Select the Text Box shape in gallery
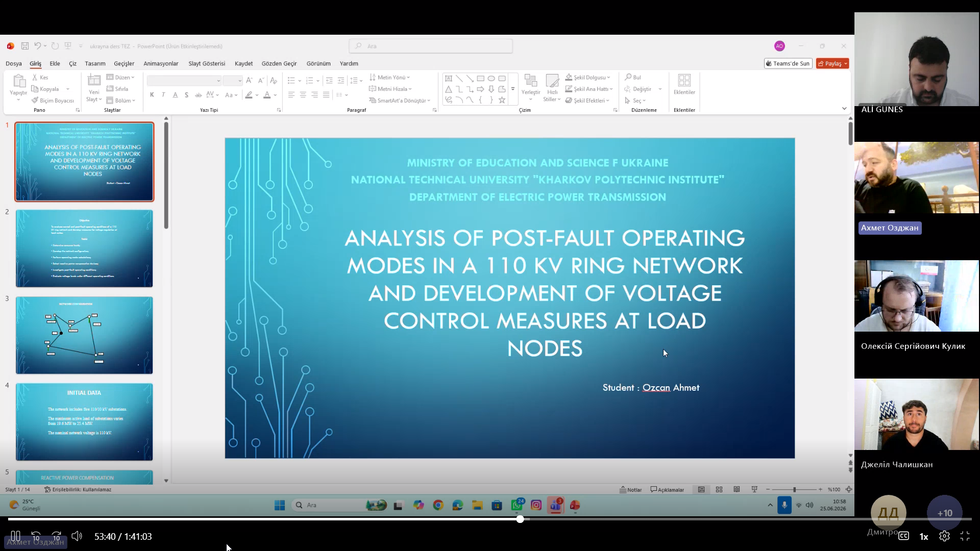The width and height of the screenshot is (980, 551). 448,79
